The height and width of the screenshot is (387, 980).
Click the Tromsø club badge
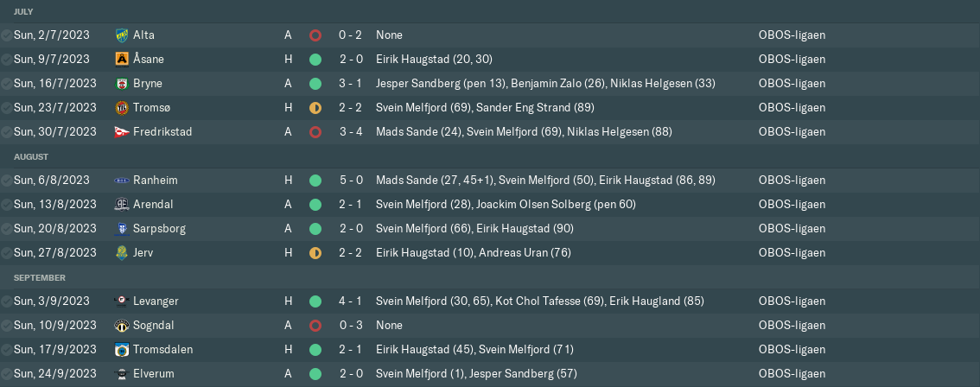coord(122,108)
